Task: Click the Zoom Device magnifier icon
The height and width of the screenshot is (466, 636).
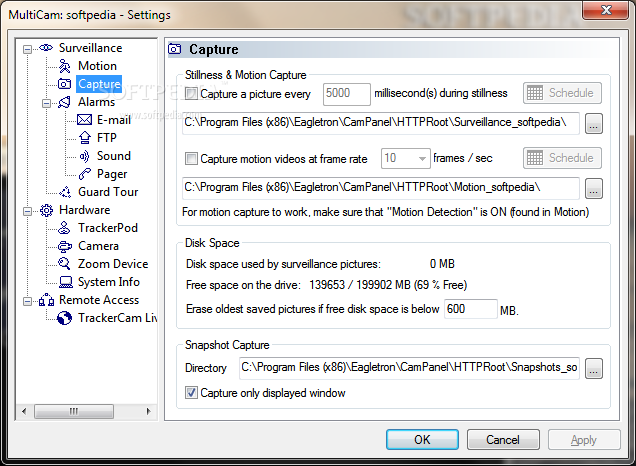Action: [x=64, y=264]
